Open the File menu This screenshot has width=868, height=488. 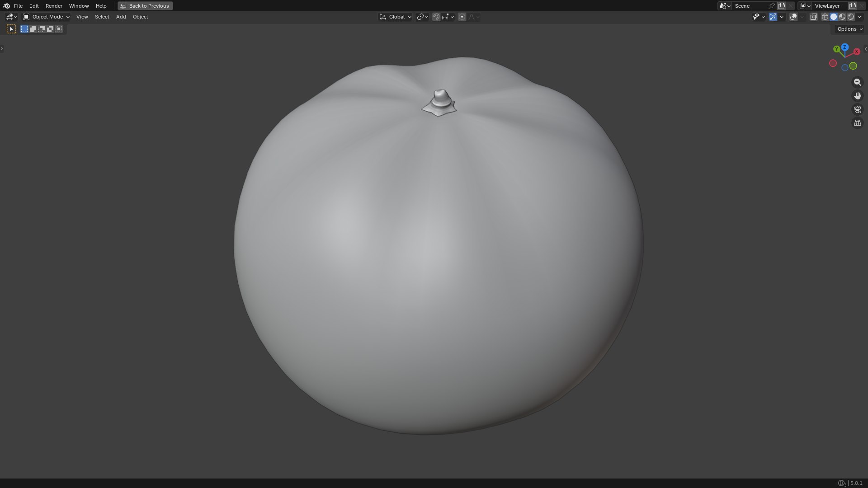pos(18,6)
